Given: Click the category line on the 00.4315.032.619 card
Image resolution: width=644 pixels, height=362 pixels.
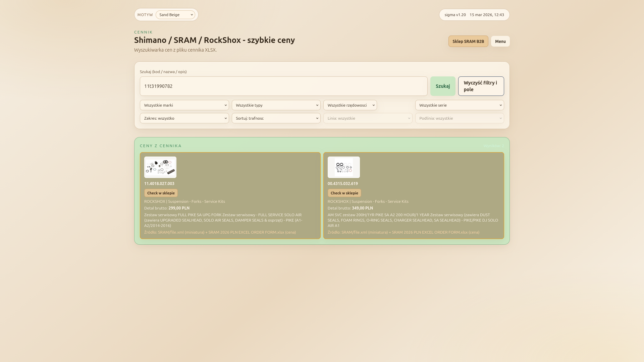Looking at the screenshot, I should click(368, 201).
